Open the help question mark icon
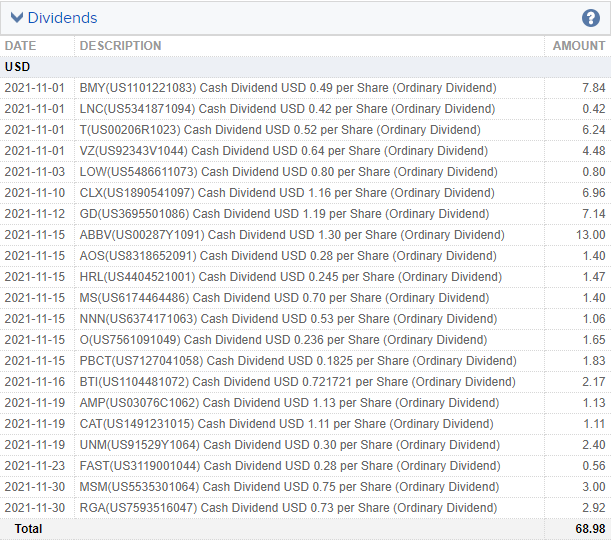613x541 pixels. tap(590, 18)
